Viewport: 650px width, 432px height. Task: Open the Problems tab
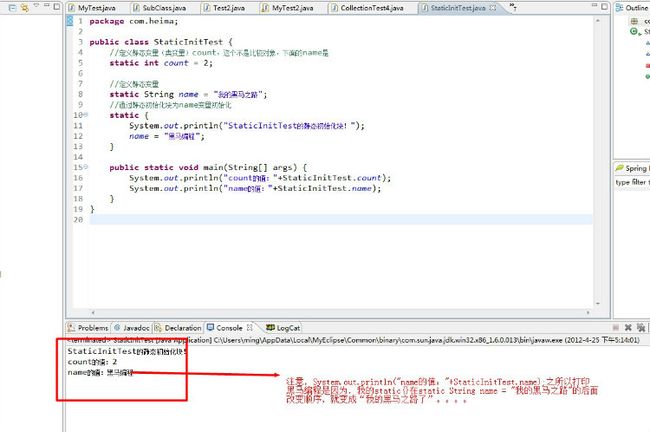(x=88, y=328)
